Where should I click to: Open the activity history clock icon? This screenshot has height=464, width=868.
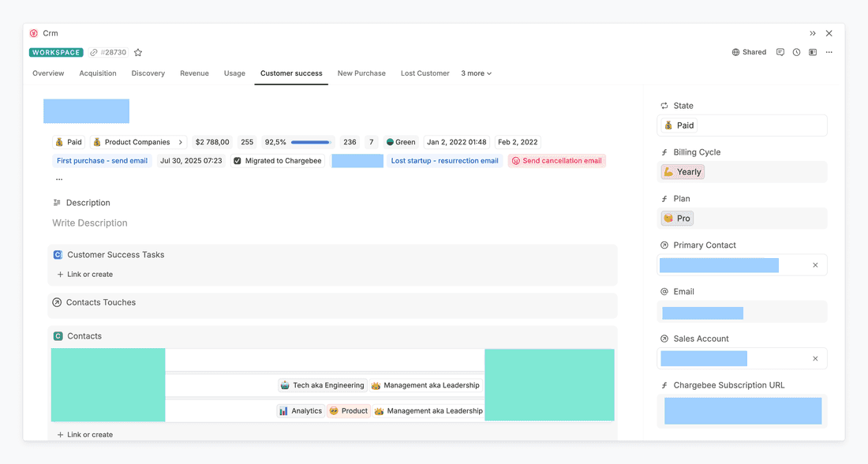[x=796, y=53]
